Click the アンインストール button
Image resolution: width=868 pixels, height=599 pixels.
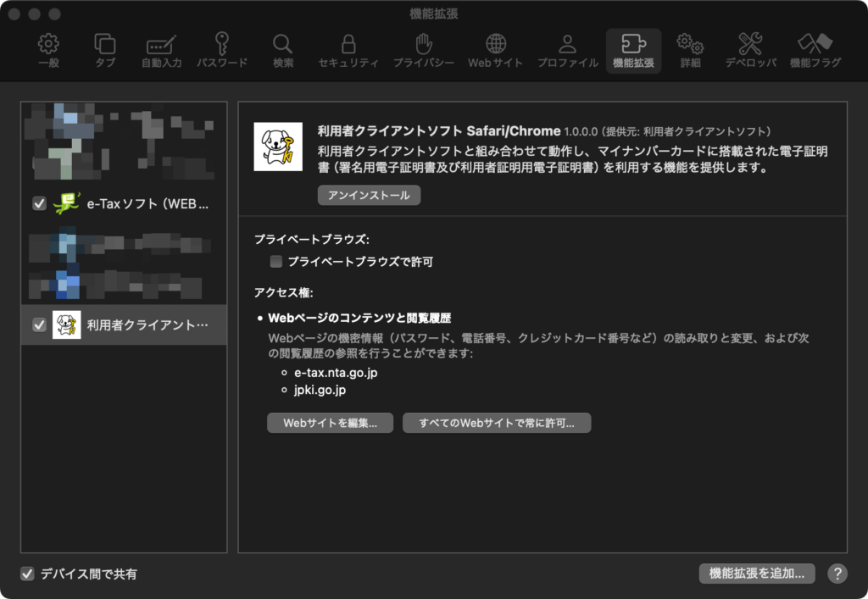(x=369, y=195)
